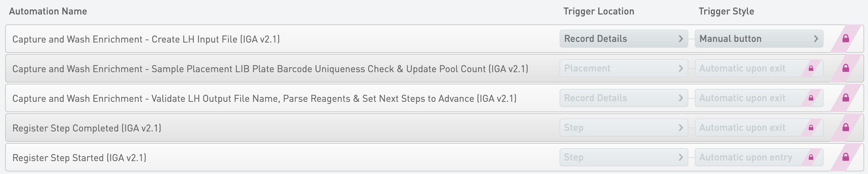The width and height of the screenshot is (868, 174).
Task: Click row lock icon for Sample Placement LIB Plate automation
Action: (845, 68)
